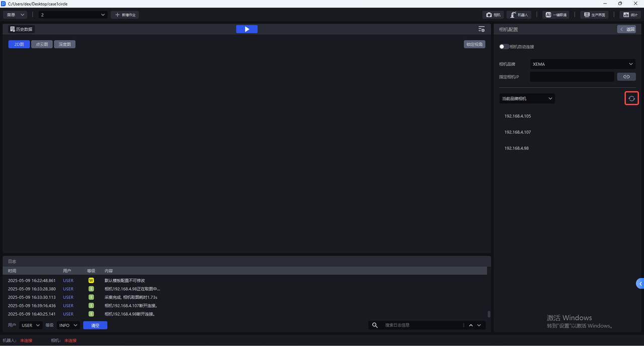The height and width of the screenshot is (346, 644).
Task: Select camera 192.168.4.107 in list
Action: (518, 132)
